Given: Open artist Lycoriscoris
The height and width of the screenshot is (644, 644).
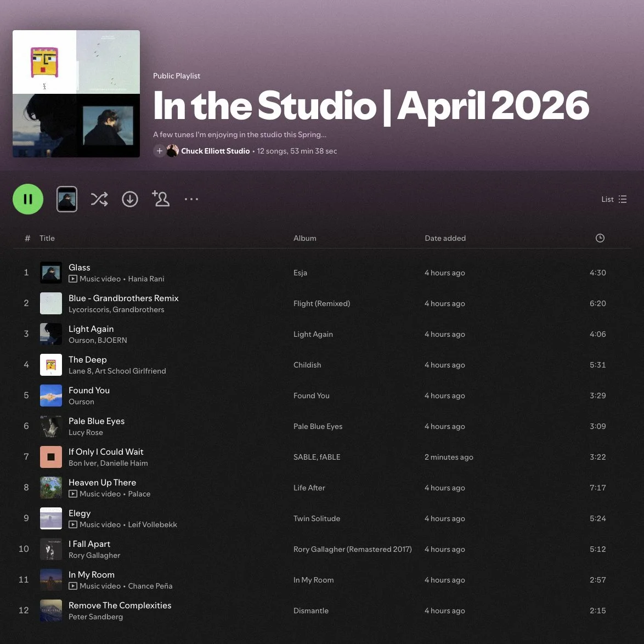Looking at the screenshot, I should coord(89,310).
